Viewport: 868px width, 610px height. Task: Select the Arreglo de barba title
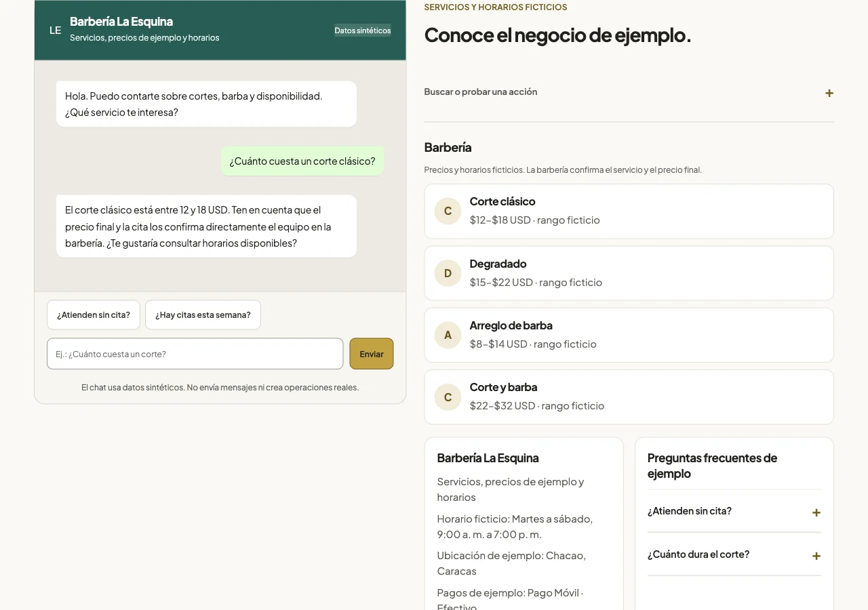point(511,325)
